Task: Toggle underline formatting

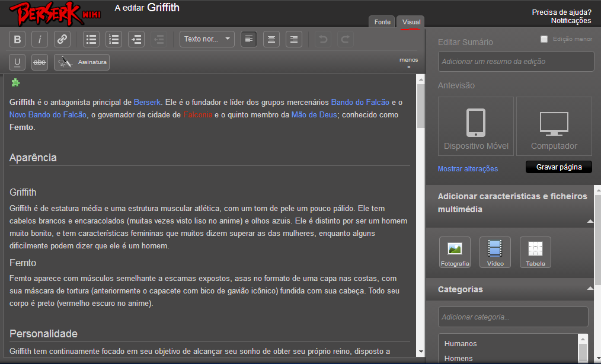Action: pyautogui.click(x=17, y=62)
